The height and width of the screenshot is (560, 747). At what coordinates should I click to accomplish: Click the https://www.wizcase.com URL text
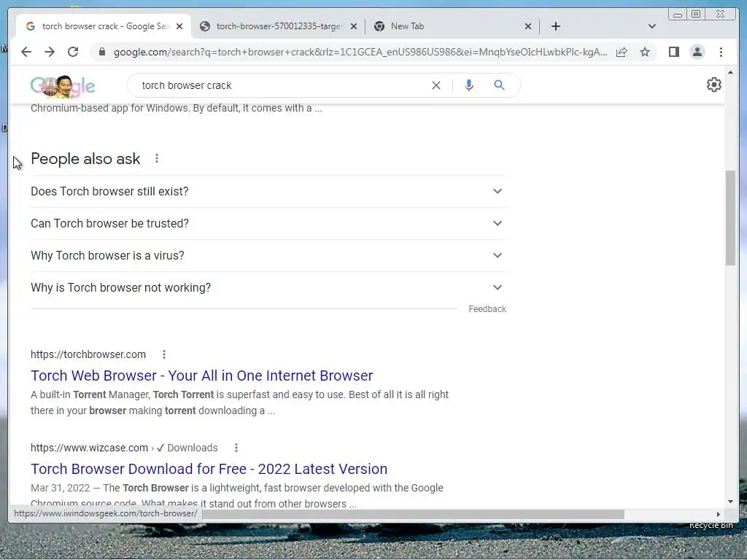[x=89, y=448]
